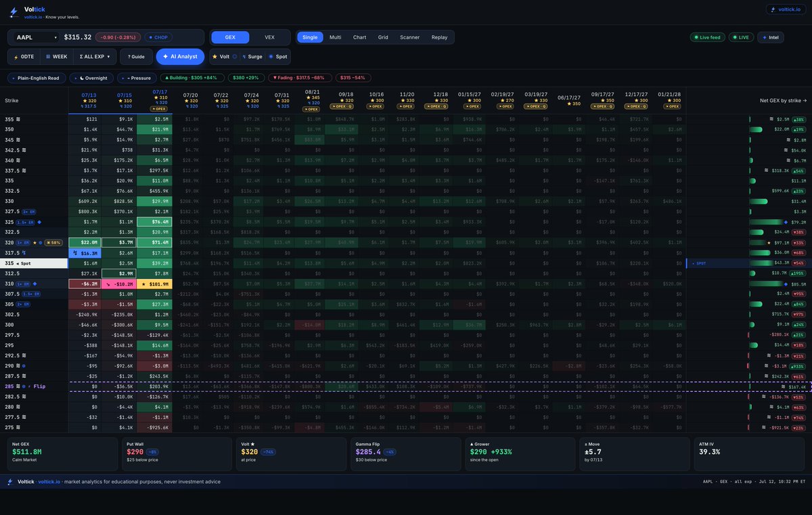Select the WEEK expiration filter

pyautogui.click(x=55, y=57)
